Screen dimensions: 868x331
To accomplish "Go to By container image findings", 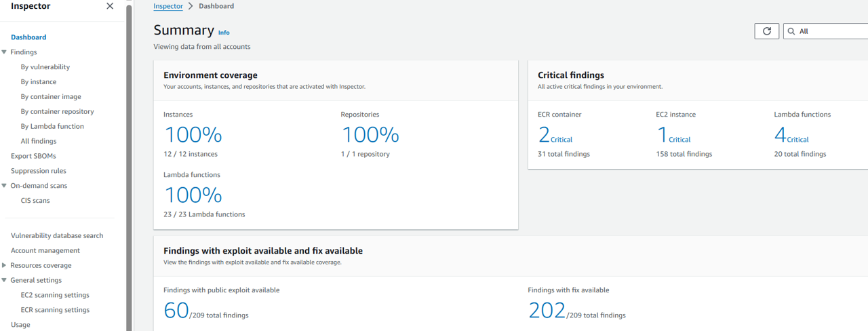I will (x=51, y=97).
